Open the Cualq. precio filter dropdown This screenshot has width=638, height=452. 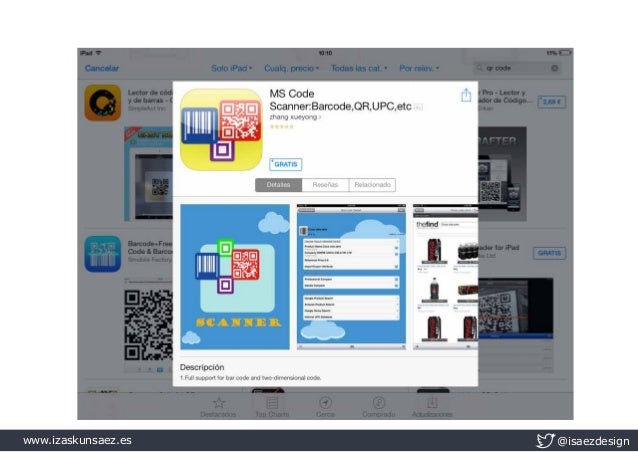[291, 68]
